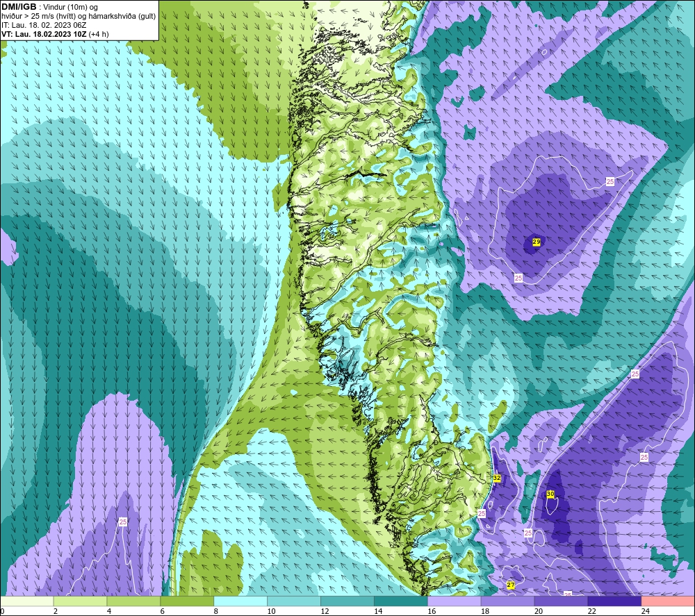Select the green 4–6 legend swatch
This screenshot has height=616, width=695.
pos(133,601)
